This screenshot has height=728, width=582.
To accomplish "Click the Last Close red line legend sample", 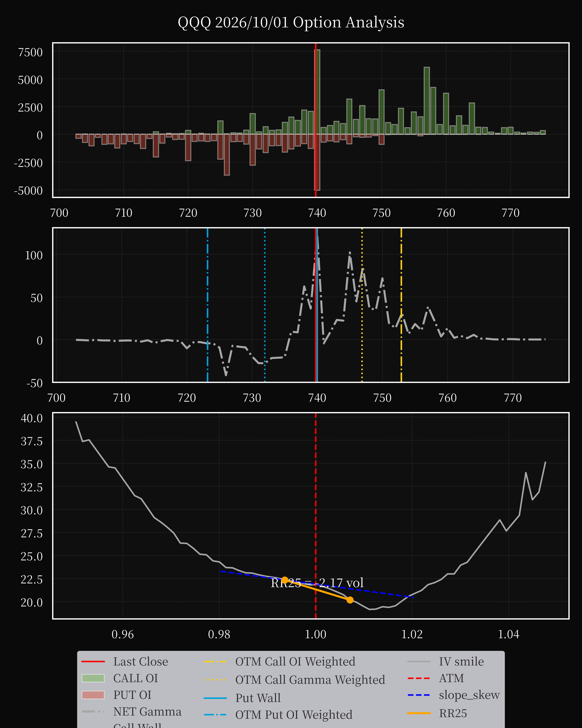I will coord(93,662).
